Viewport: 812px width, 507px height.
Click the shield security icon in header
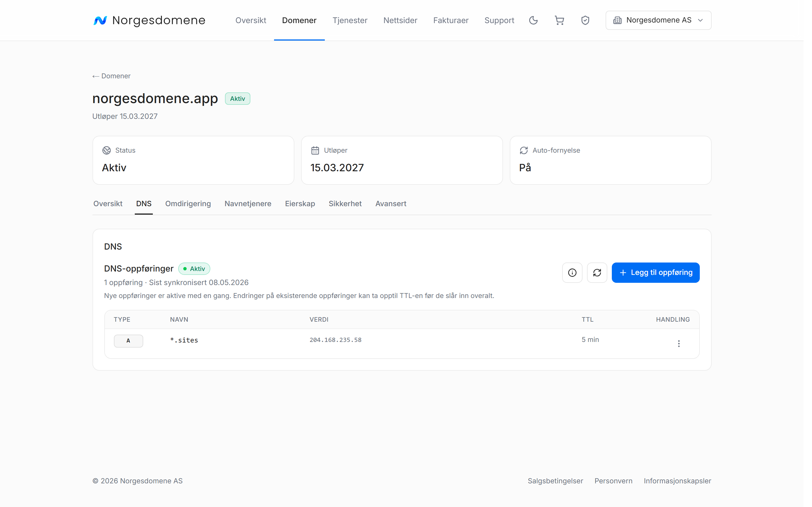click(x=585, y=21)
